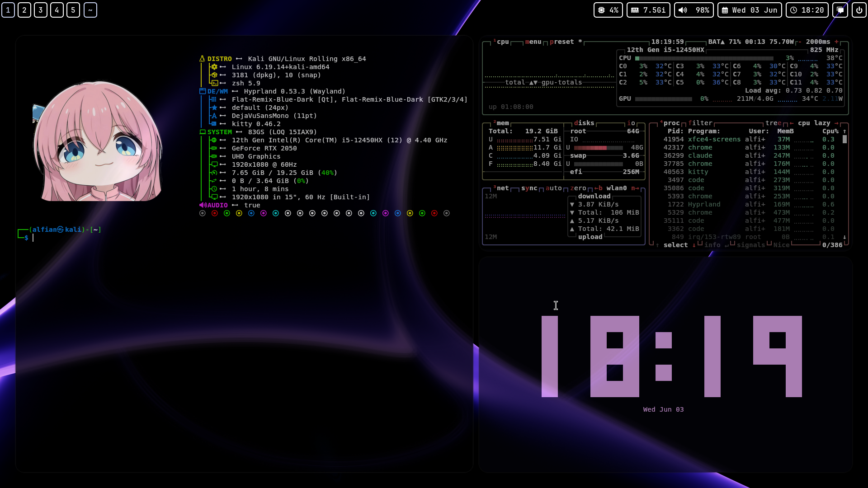This screenshot has width=868, height=488.
Task: Click the root disk used bar showing 48G
Action: [x=598, y=148]
